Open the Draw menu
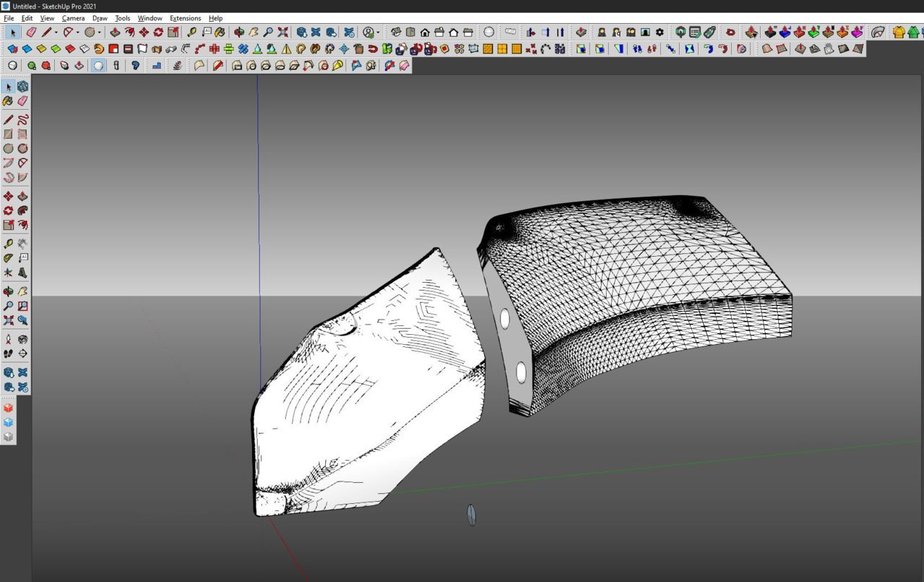The height and width of the screenshot is (582, 924). click(x=100, y=18)
